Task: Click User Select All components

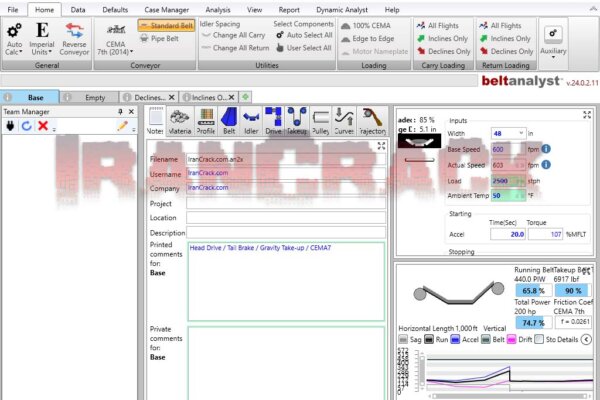Action: [x=304, y=48]
